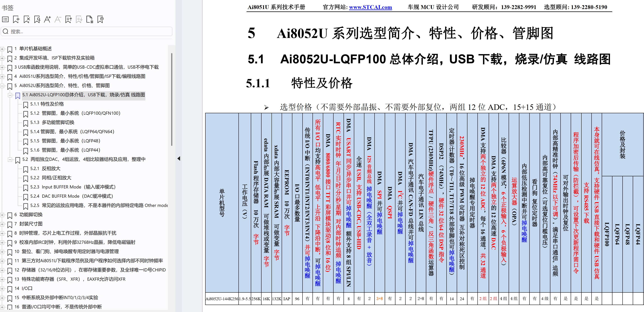Image resolution: width=644 pixels, height=312 pixels.
Task: Increase bookmark text size with A+ icon
Action: pos(47,19)
